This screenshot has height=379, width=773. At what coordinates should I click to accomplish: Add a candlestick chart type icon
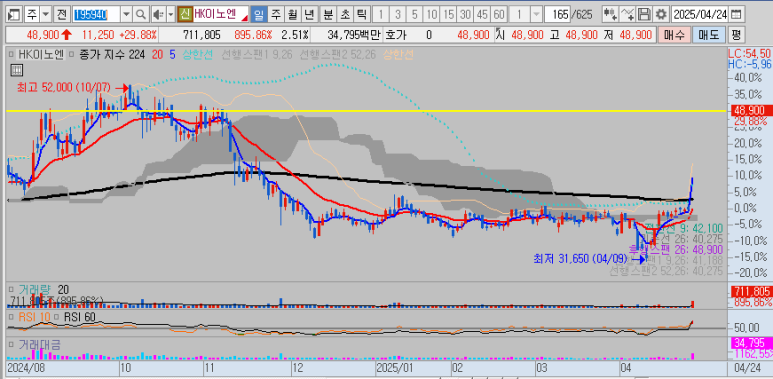pos(610,14)
